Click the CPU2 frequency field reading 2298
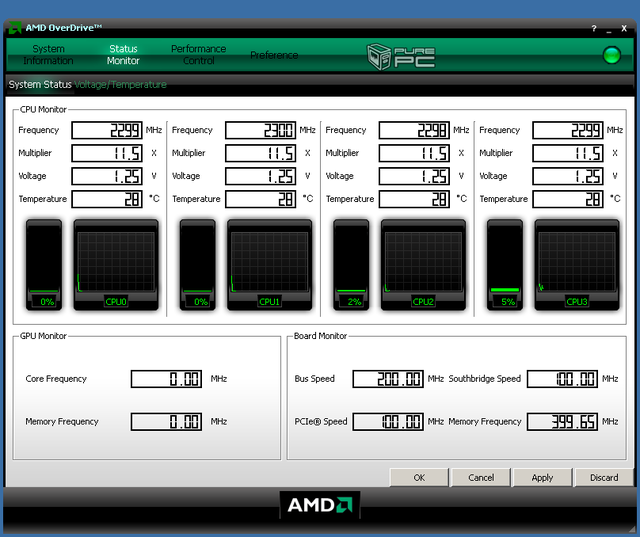 (x=414, y=130)
